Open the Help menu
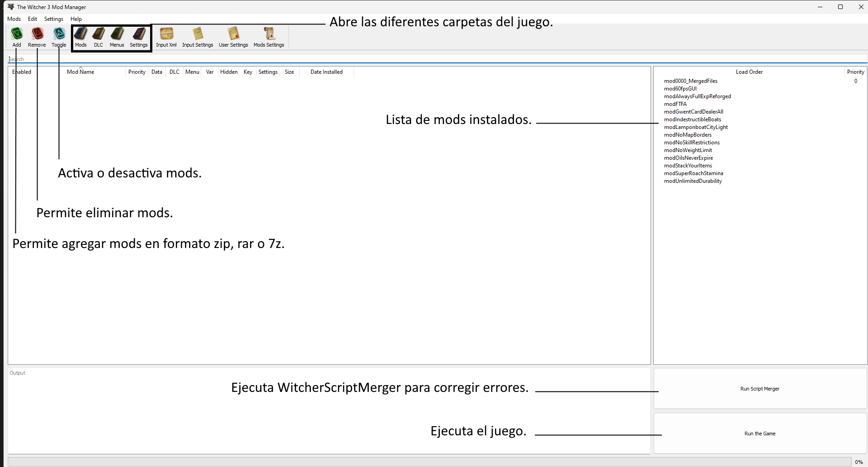This screenshot has height=467, width=868. click(76, 19)
